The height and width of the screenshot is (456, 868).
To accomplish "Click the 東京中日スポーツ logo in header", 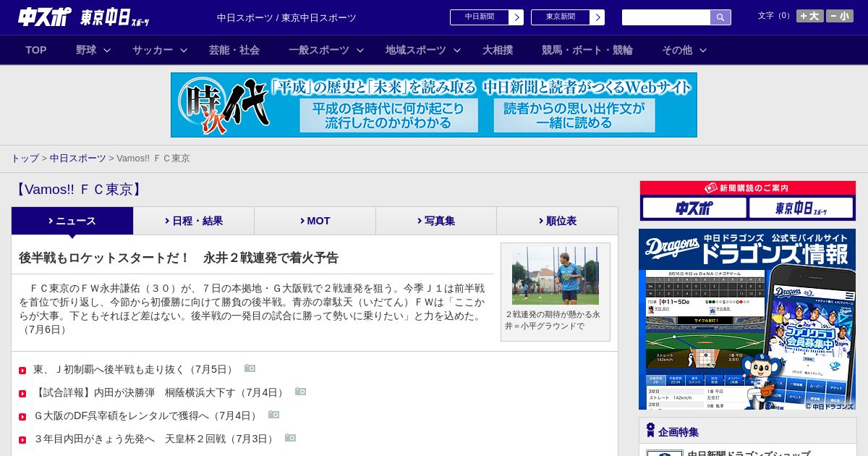I will click(x=115, y=17).
